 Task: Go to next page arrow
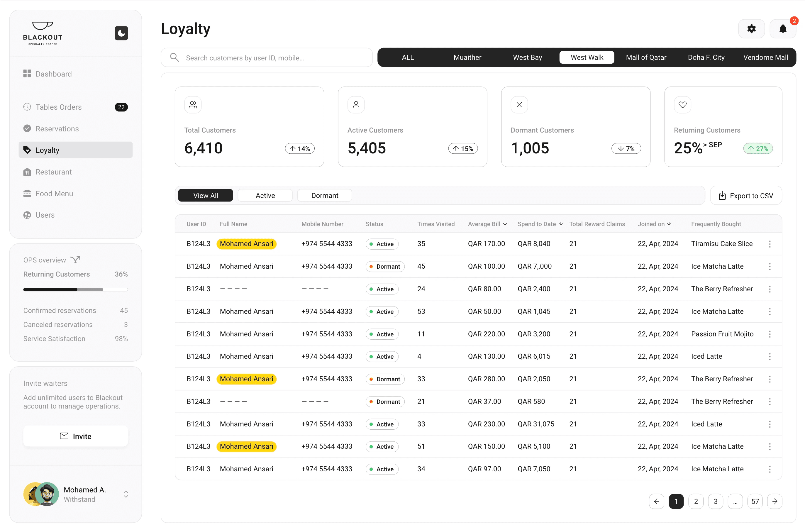(775, 501)
